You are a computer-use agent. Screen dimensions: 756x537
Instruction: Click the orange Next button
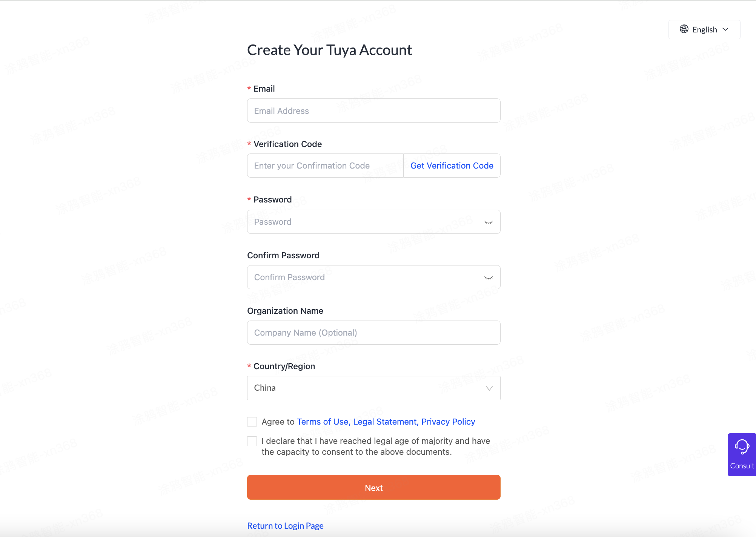tap(373, 487)
